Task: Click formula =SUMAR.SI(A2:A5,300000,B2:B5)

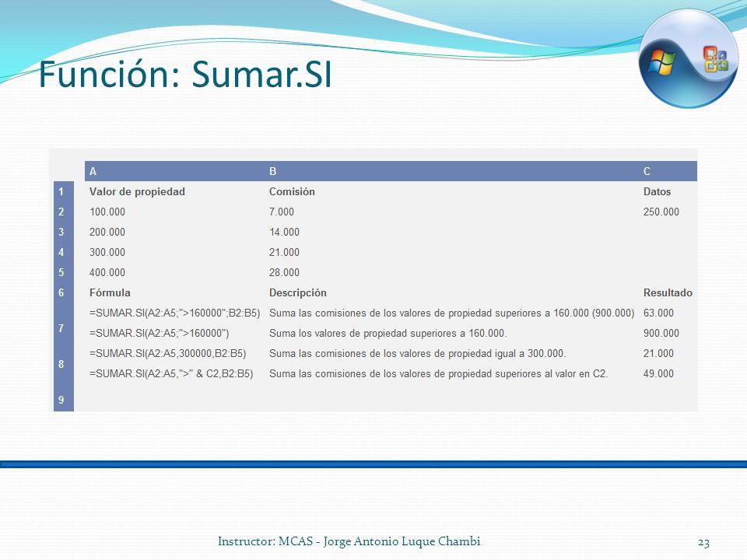Action: click(x=168, y=354)
